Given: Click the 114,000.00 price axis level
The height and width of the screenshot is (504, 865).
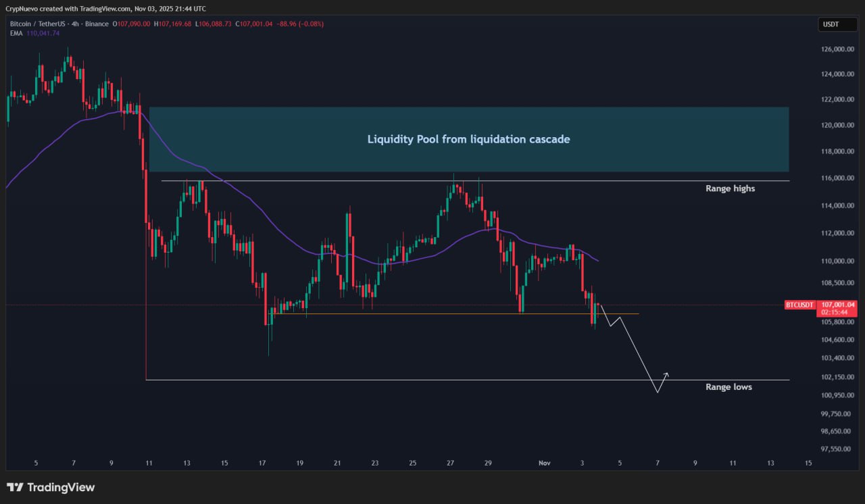Looking at the screenshot, I should (837, 205).
